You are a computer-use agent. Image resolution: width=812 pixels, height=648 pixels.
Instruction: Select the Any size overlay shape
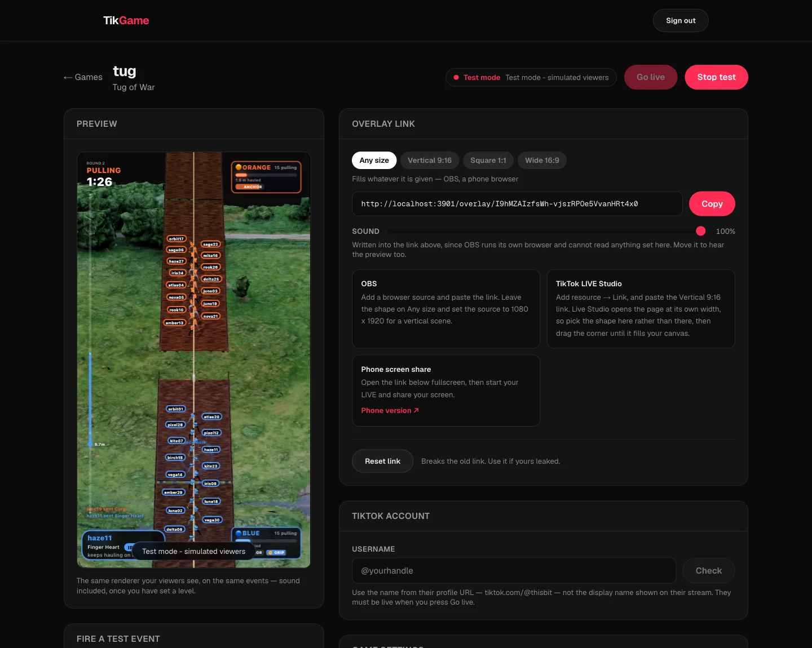click(x=374, y=160)
